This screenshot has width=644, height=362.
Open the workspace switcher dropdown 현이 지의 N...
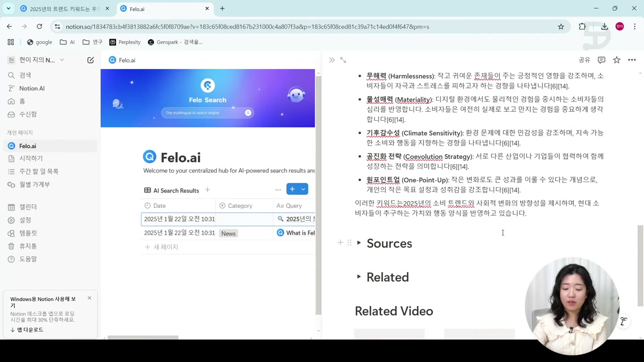point(36,60)
